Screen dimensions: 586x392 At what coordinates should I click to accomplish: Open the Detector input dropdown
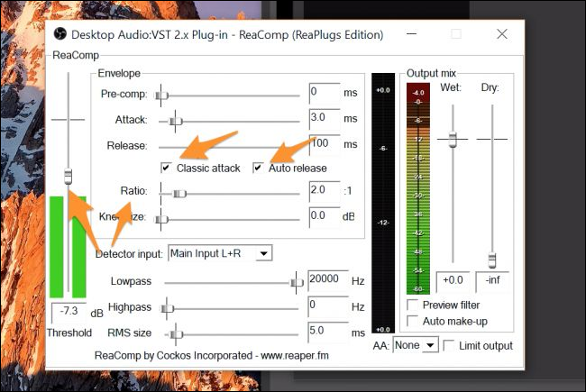pyautogui.click(x=220, y=253)
